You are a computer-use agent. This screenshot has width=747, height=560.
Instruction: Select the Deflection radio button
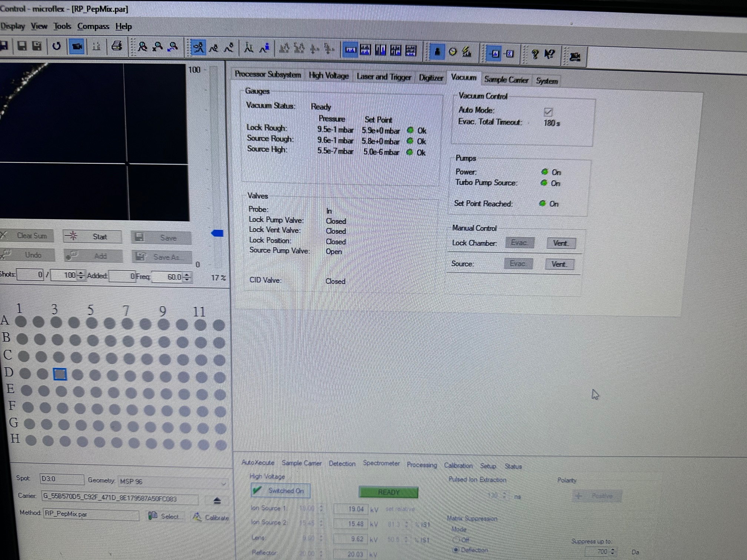pos(456,550)
